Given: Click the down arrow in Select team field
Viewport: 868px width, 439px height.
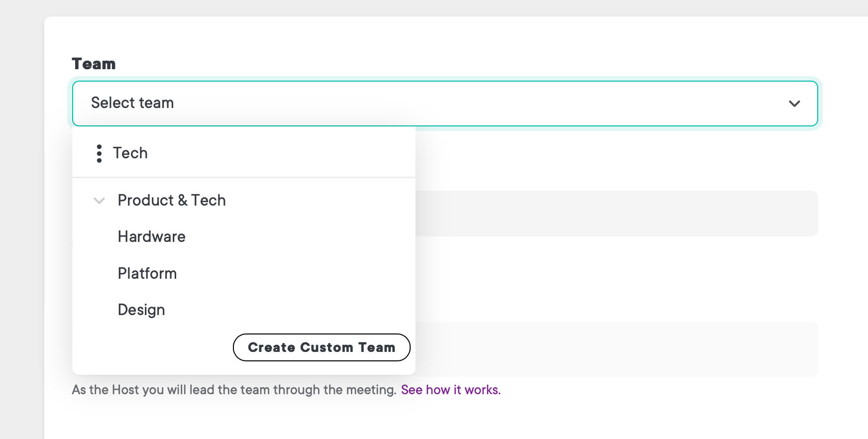Looking at the screenshot, I should (x=794, y=104).
